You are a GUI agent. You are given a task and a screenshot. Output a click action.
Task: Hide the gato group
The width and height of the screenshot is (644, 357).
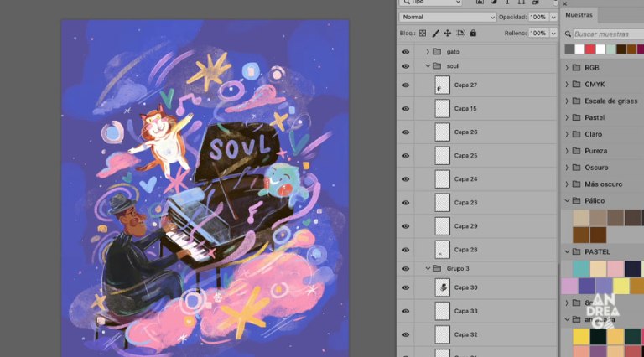point(406,52)
